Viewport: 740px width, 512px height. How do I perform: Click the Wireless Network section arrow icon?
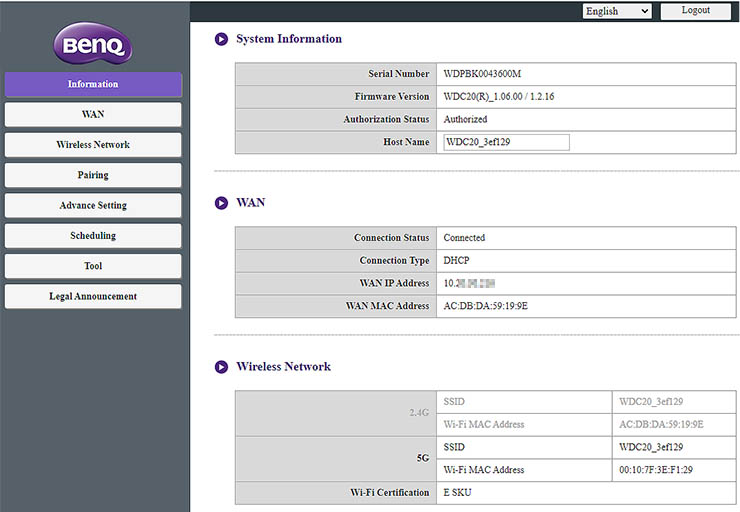click(221, 367)
